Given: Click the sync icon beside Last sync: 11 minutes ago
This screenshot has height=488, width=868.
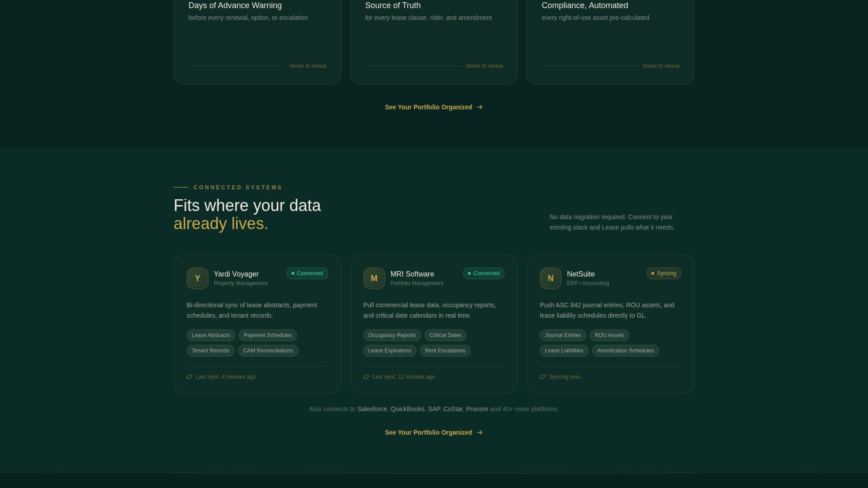Looking at the screenshot, I should pos(366,377).
